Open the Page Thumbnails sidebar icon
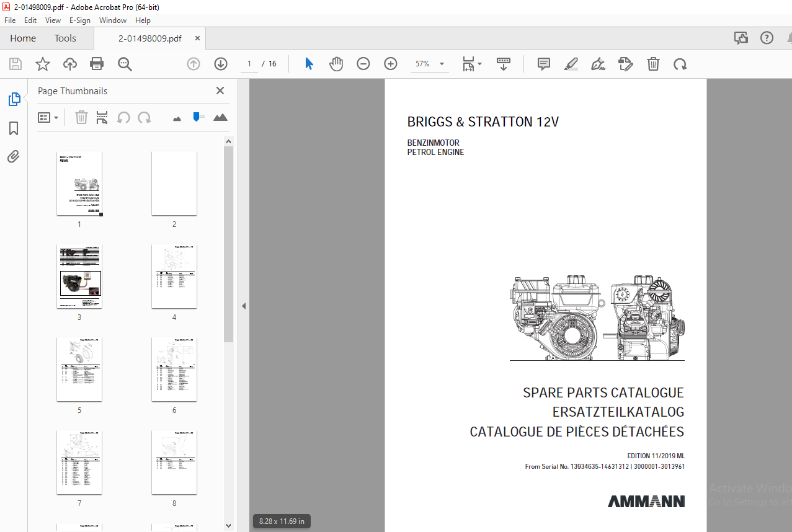The height and width of the screenshot is (532, 792). click(14, 99)
